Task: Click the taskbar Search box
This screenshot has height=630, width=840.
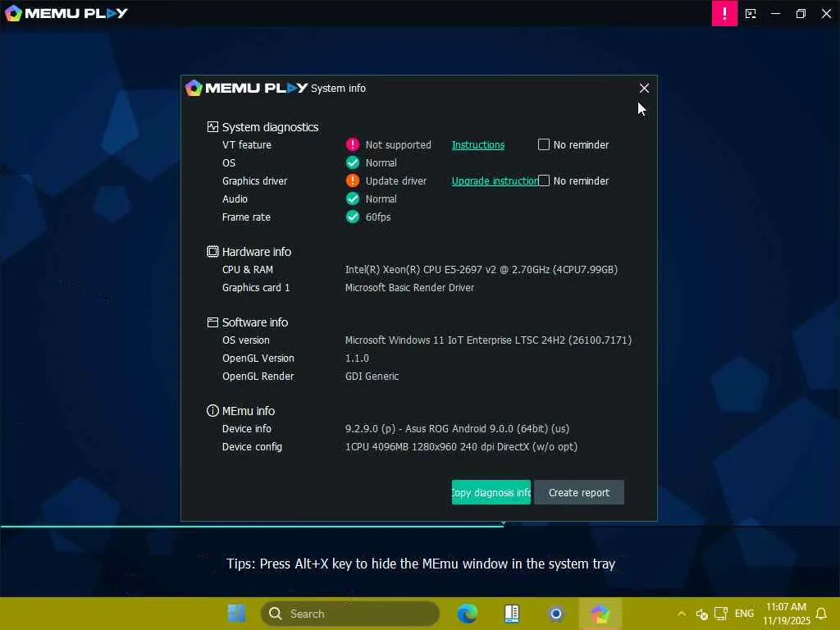Action: [x=349, y=614]
